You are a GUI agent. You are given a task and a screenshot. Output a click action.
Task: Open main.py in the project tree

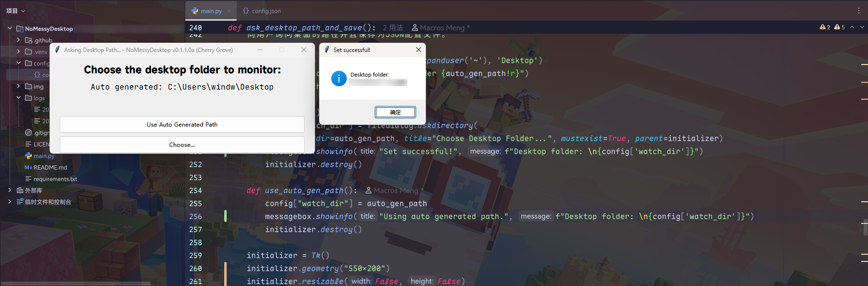point(43,156)
